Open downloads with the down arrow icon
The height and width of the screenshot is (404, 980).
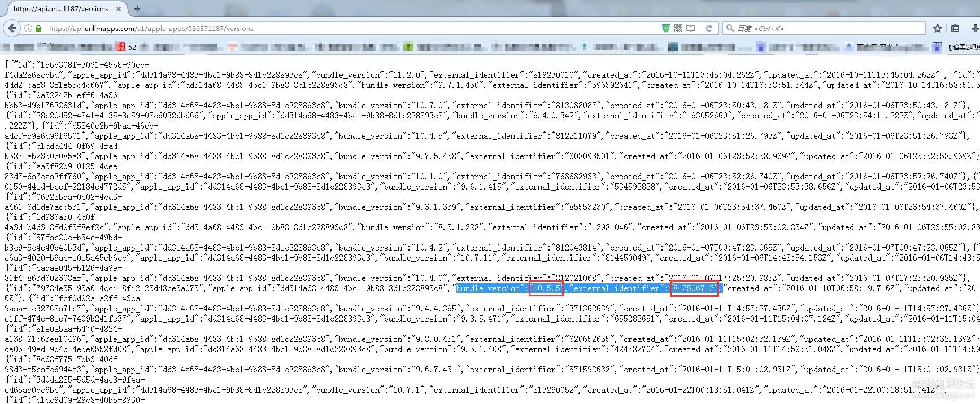tap(975, 28)
